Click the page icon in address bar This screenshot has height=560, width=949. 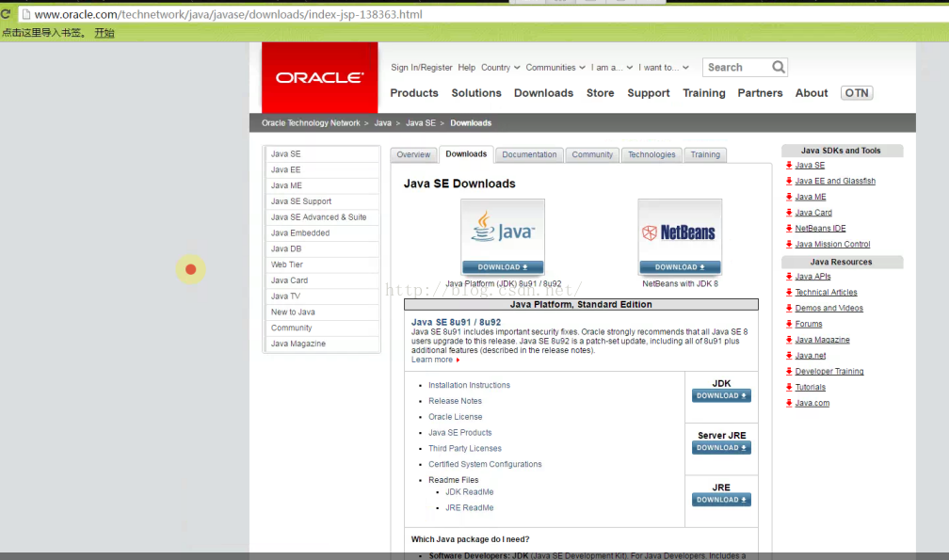[x=26, y=14]
